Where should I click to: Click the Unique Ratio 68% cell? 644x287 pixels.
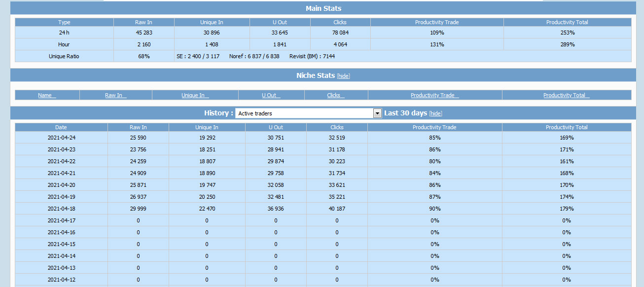click(x=144, y=56)
